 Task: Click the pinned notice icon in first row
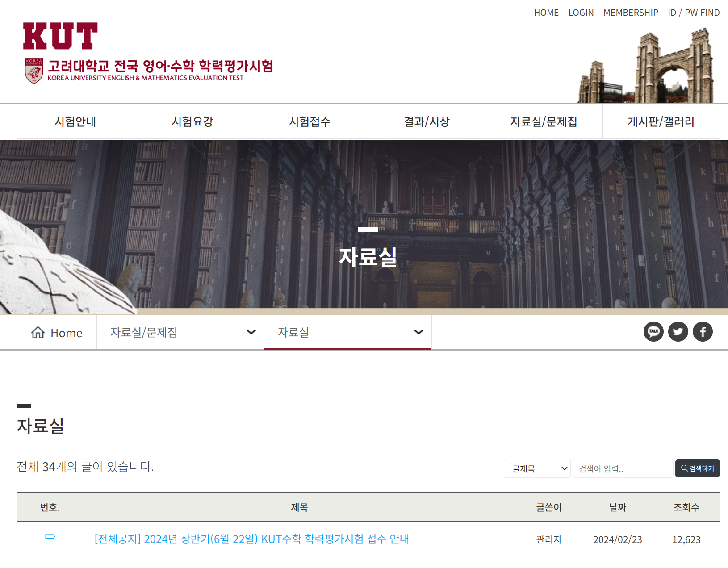tap(50, 538)
